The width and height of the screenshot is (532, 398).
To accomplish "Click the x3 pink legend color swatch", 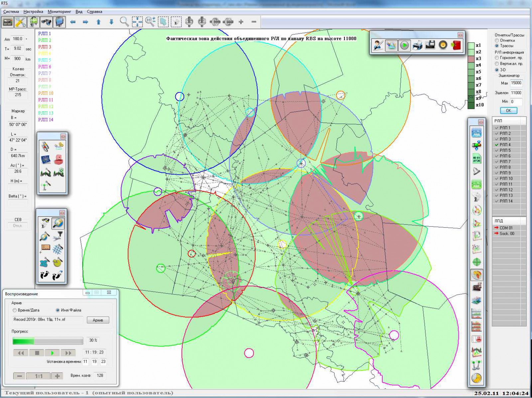I will (x=471, y=59).
